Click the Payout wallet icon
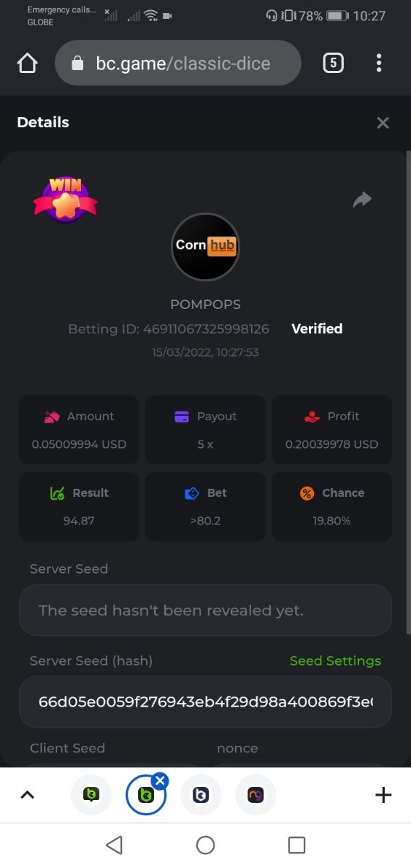 click(x=182, y=417)
